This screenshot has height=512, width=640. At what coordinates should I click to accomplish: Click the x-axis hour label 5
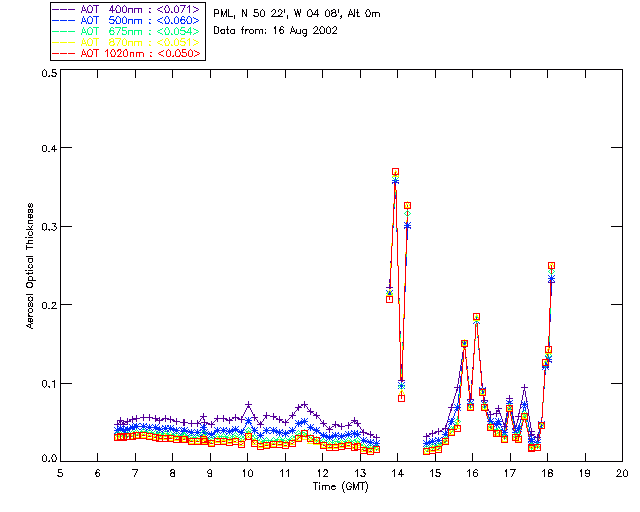click(x=60, y=473)
